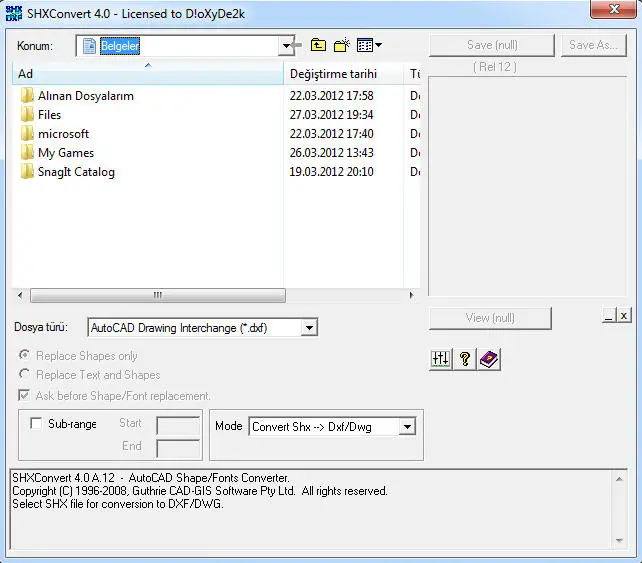Viewport: 642px width, 563px height.
Task: Click the date 26.03.2012 13:43
Action: coord(331,153)
